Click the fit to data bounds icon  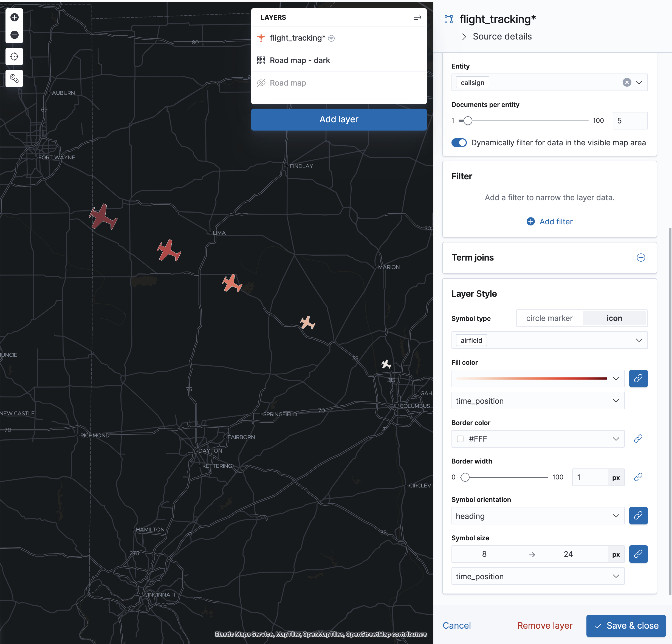click(14, 57)
